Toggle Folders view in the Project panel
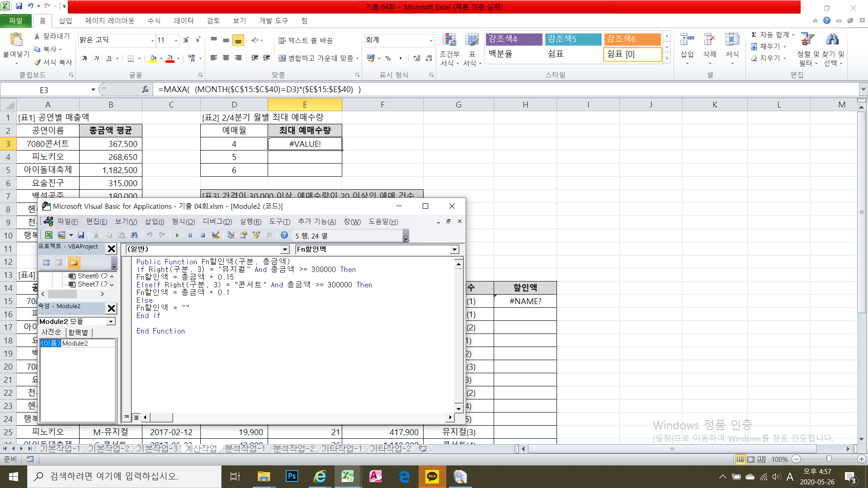Image resolution: width=868 pixels, height=488 pixels. click(74, 263)
